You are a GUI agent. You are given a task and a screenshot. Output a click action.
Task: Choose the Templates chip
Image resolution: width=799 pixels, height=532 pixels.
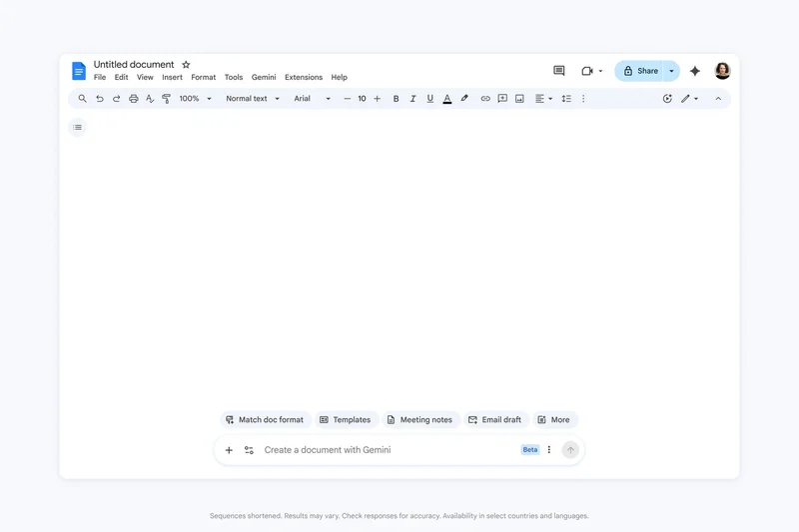346,420
